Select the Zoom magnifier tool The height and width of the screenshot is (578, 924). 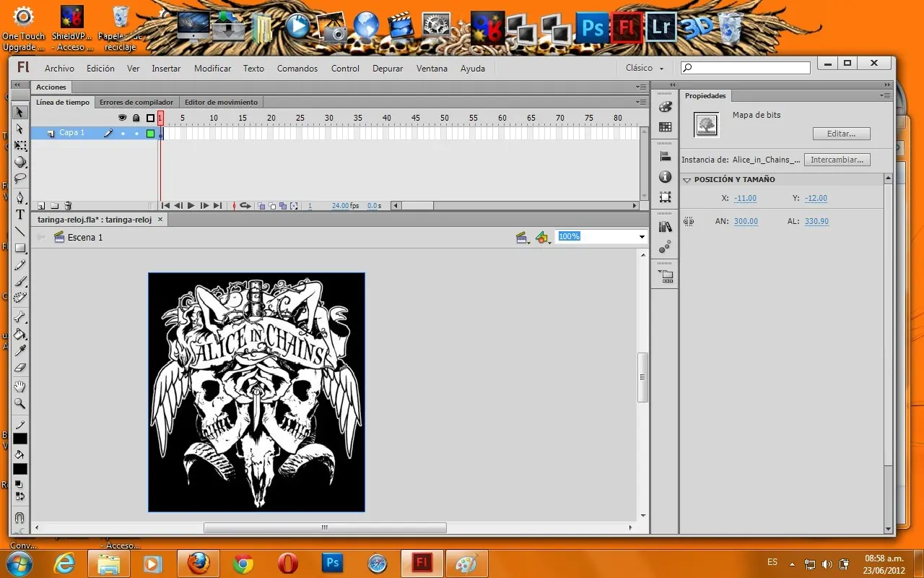pyautogui.click(x=20, y=403)
